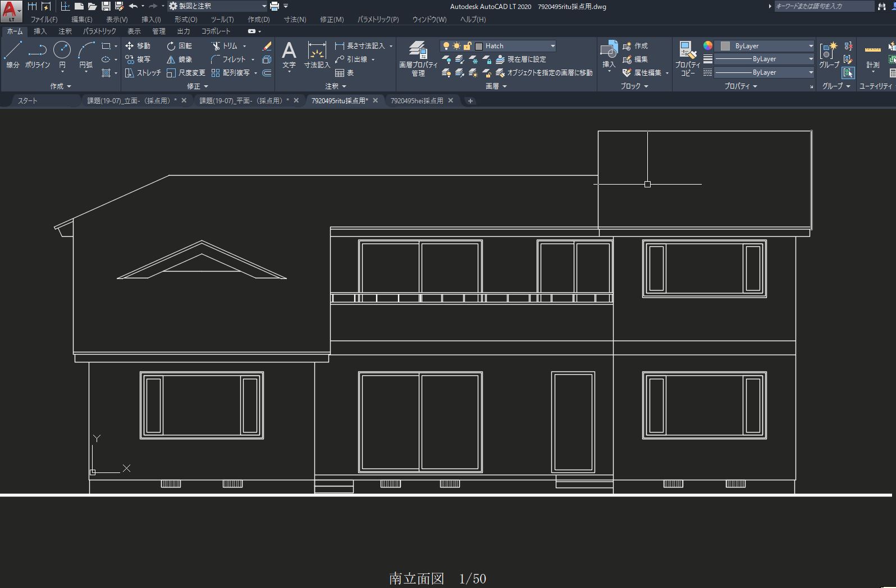Toggle the Hatch layer padlock
Viewport: 896px width, 588px height.
pos(467,46)
